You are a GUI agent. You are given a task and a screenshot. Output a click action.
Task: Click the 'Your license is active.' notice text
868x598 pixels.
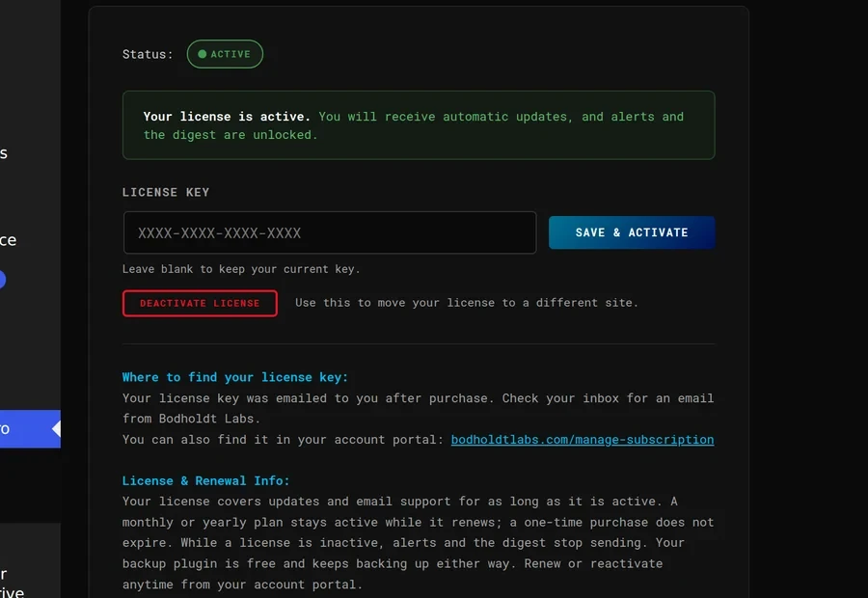pyautogui.click(x=227, y=117)
